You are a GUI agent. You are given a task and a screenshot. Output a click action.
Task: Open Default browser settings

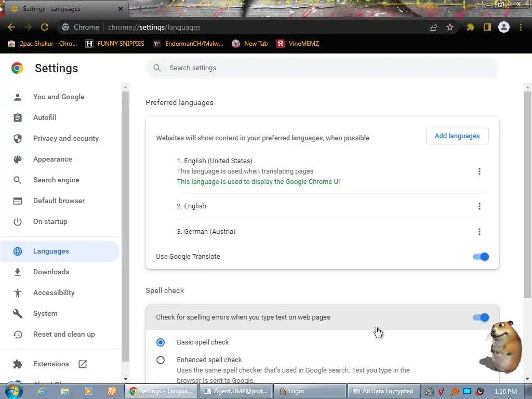pos(60,201)
